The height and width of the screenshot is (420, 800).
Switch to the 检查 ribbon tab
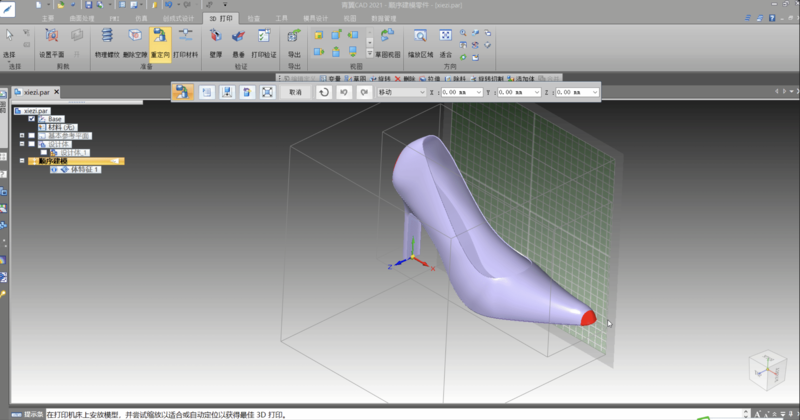click(255, 18)
